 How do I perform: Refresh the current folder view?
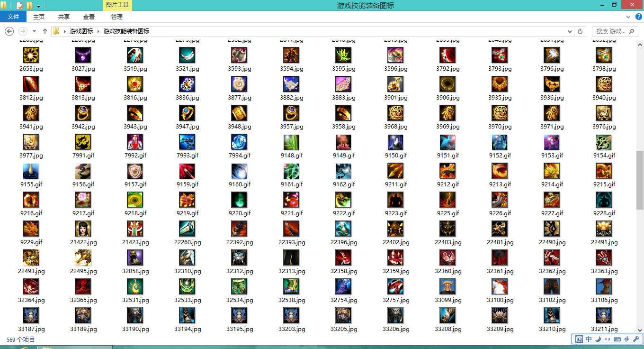(580, 31)
